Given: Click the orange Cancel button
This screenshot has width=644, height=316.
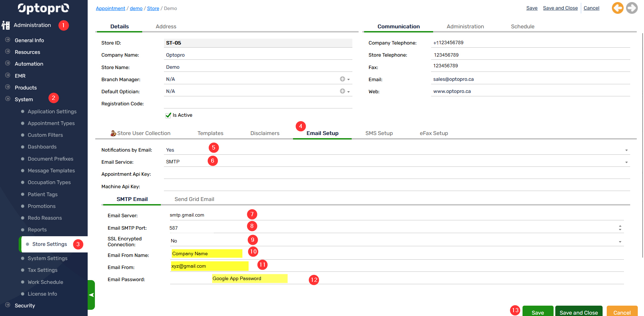Looking at the screenshot, I should click(x=622, y=312).
